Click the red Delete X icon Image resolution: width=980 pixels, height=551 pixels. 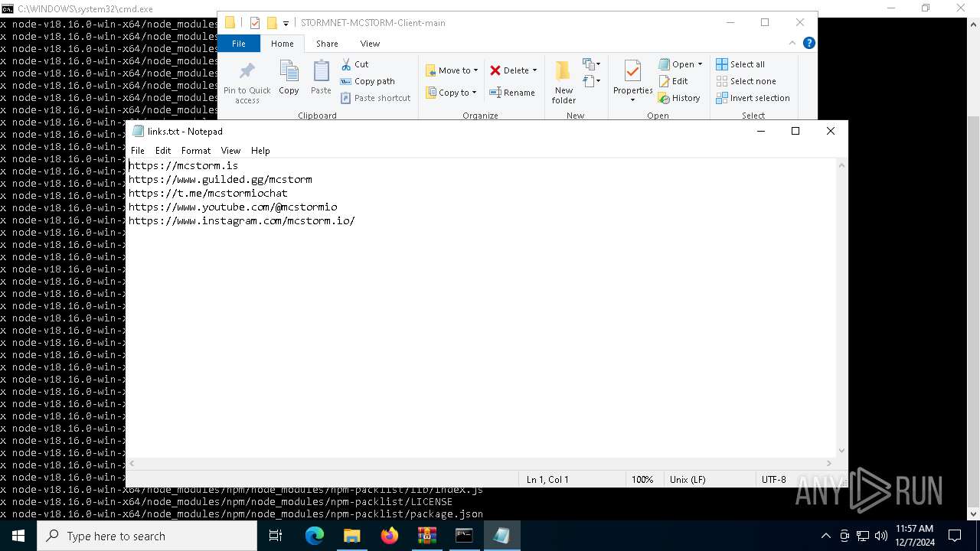click(495, 70)
